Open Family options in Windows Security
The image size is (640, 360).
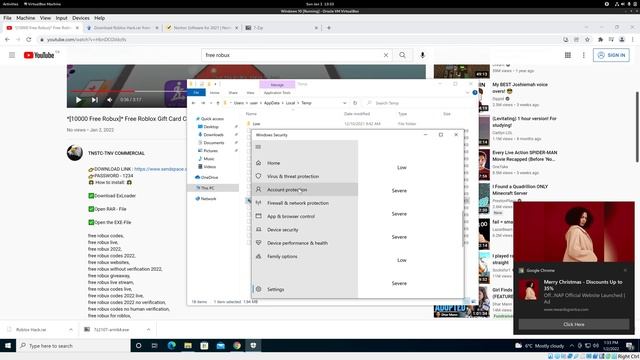click(282, 256)
